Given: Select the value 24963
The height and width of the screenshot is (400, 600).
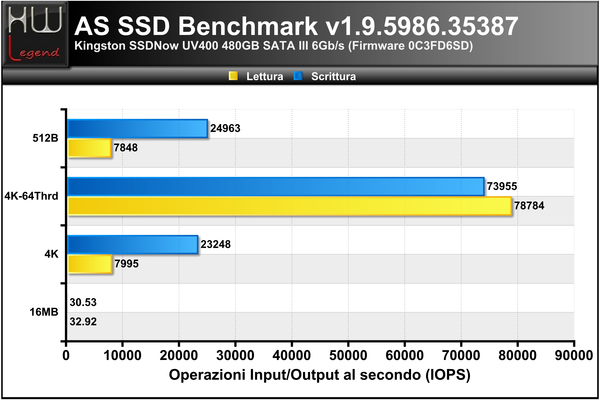Looking at the screenshot, I should pyautogui.click(x=225, y=128).
